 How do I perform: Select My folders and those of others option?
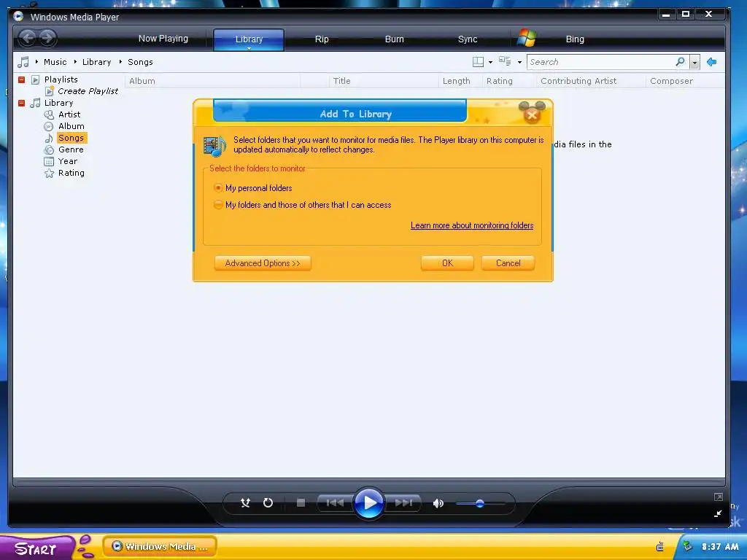tap(218, 205)
